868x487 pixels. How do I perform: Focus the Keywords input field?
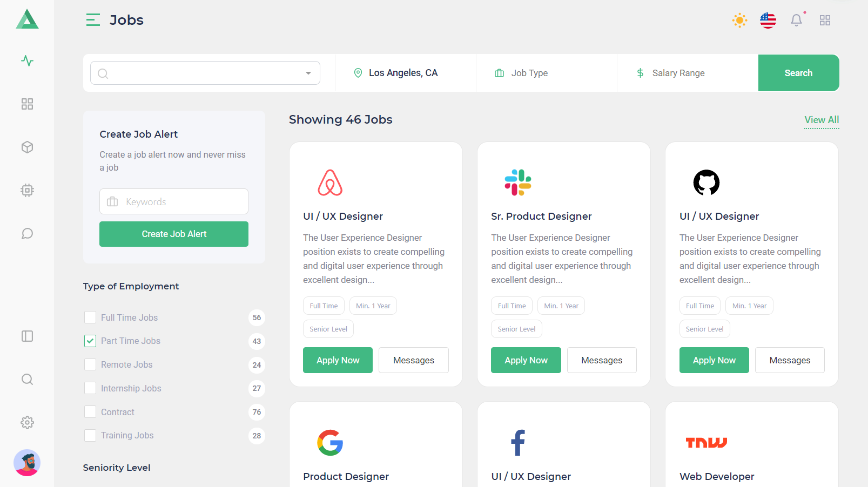pyautogui.click(x=174, y=201)
